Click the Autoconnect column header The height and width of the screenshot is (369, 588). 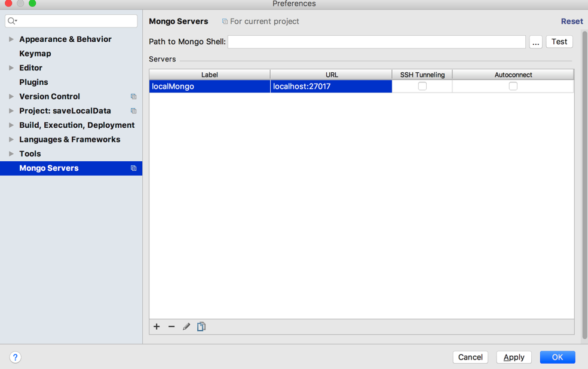point(513,75)
